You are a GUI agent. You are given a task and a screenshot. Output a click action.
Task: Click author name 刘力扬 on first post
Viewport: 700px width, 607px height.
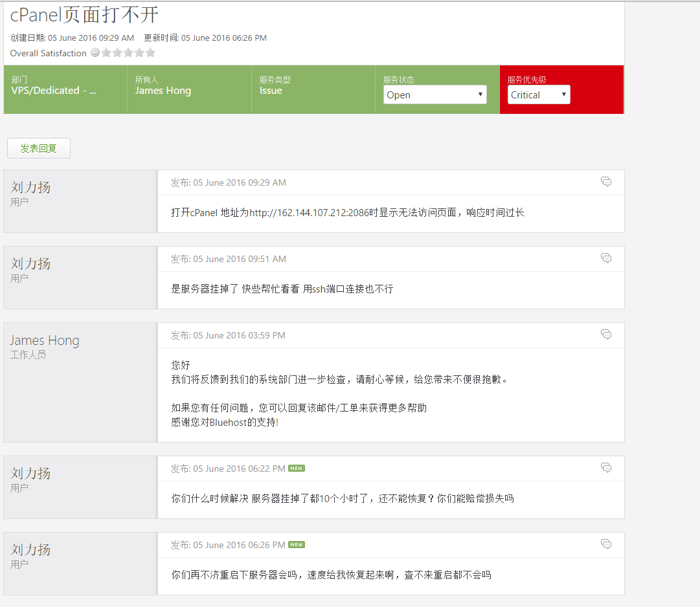(x=30, y=187)
